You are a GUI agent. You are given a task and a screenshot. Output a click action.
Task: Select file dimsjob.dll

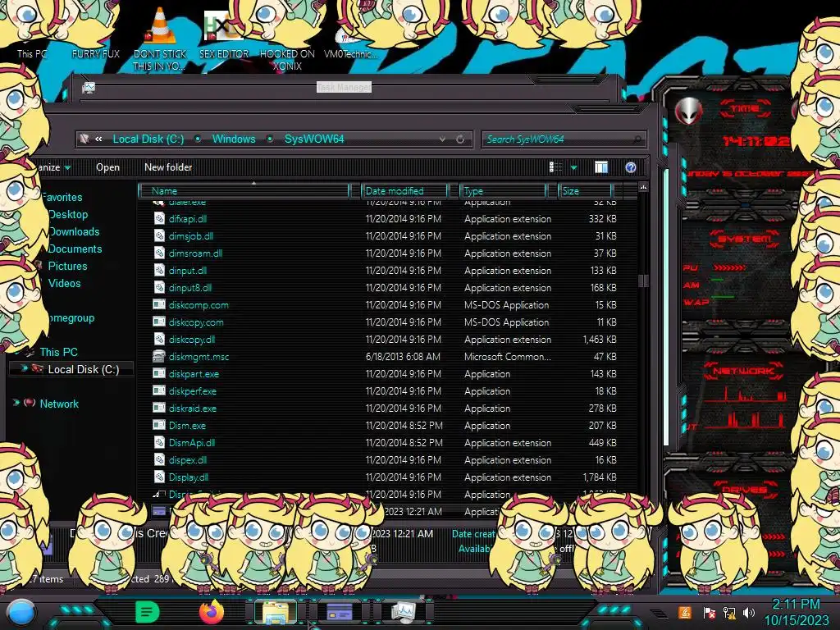(190, 235)
